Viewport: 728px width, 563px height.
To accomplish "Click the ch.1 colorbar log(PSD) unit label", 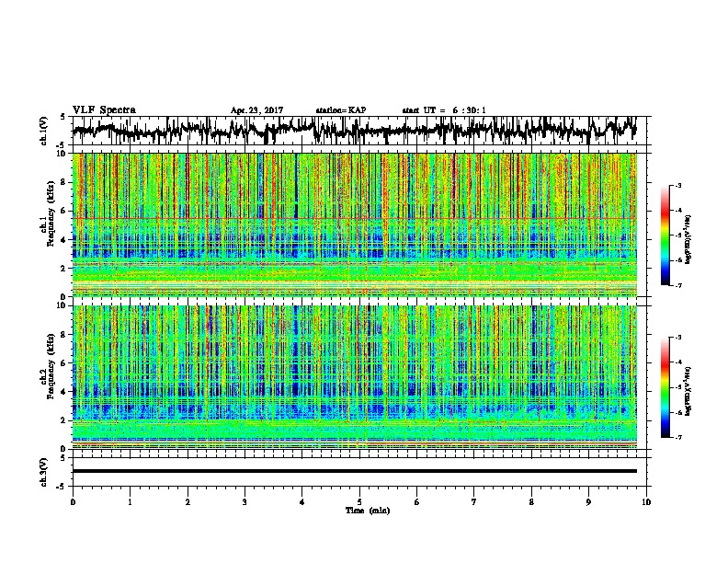I will [x=688, y=240].
